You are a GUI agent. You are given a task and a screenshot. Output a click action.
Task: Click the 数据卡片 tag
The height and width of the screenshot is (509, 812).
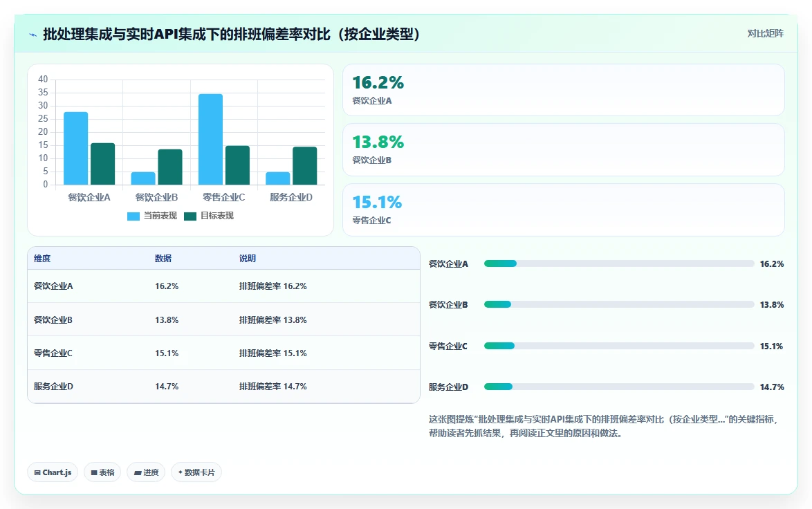point(196,472)
